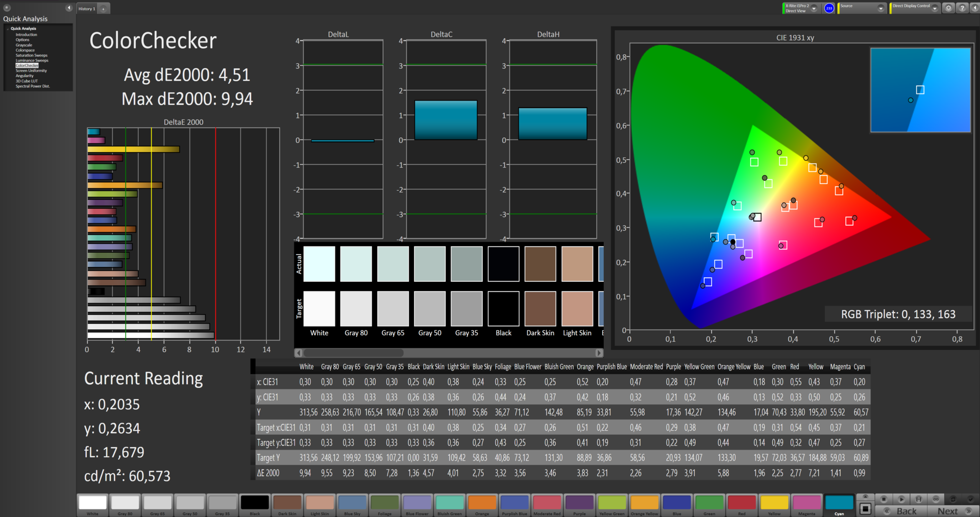The image size is (980, 517).
Task: Click the stop measurement icon
Action: click(884, 499)
